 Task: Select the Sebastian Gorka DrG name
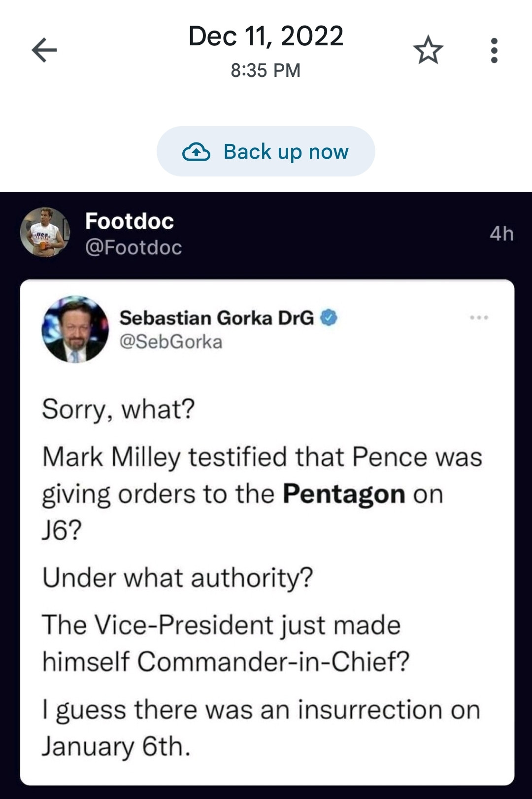pyautogui.click(x=217, y=318)
